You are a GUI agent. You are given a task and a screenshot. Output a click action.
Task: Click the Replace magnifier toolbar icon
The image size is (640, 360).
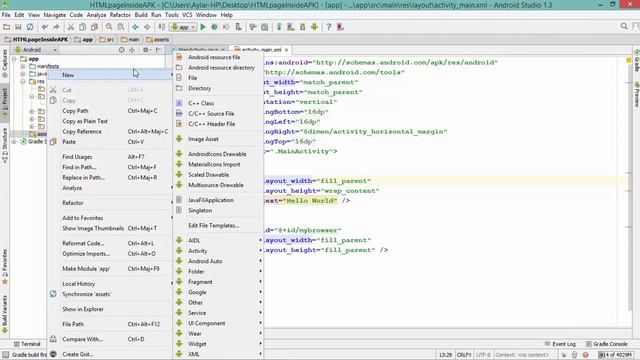pos(121,27)
